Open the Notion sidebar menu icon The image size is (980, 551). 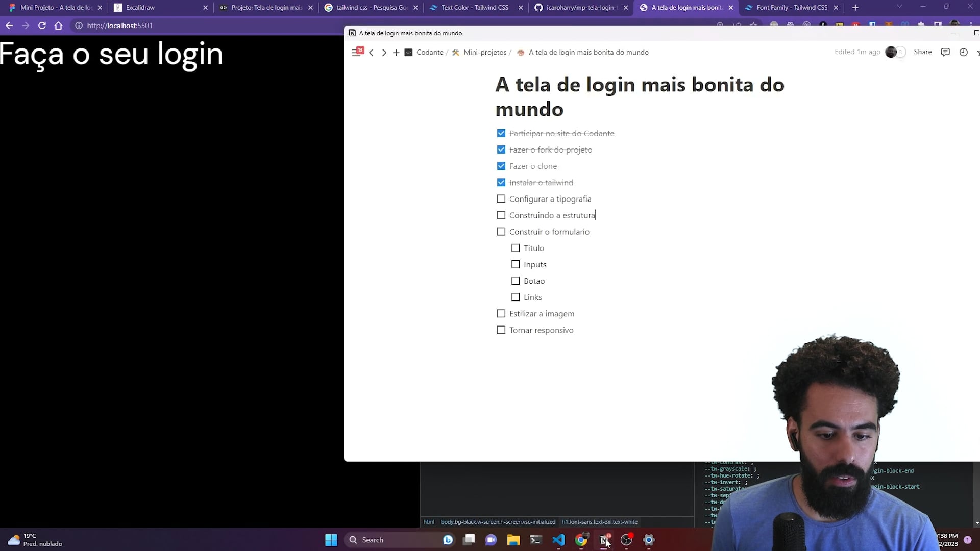[x=356, y=52]
